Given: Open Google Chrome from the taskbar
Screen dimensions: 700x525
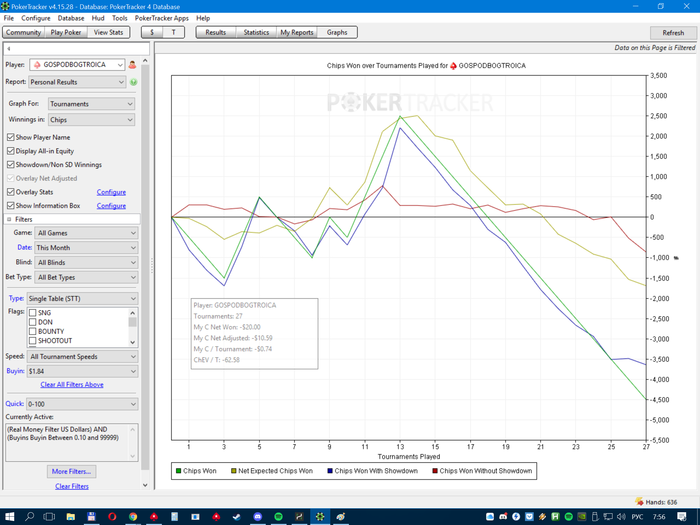Looking at the screenshot, I should click(x=133, y=517).
